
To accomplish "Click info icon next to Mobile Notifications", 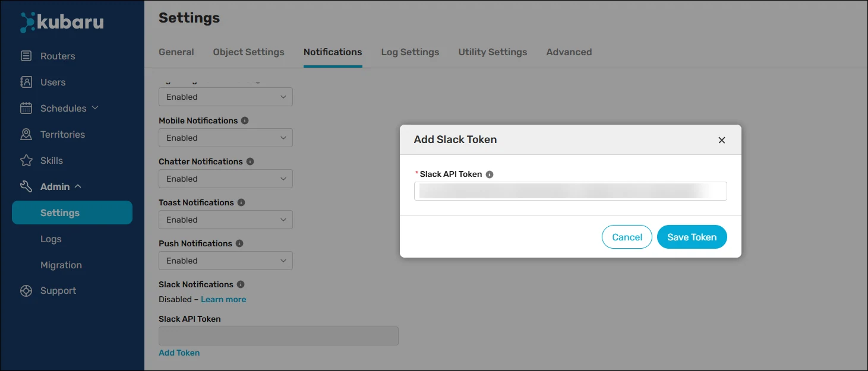I will click(x=245, y=121).
